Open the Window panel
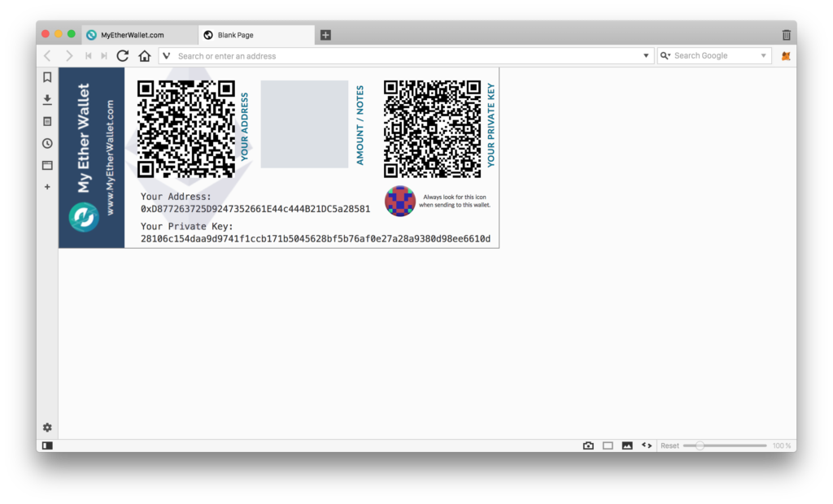Image resolution: width=833 pixels, height=504 pixels. (47, 165)
